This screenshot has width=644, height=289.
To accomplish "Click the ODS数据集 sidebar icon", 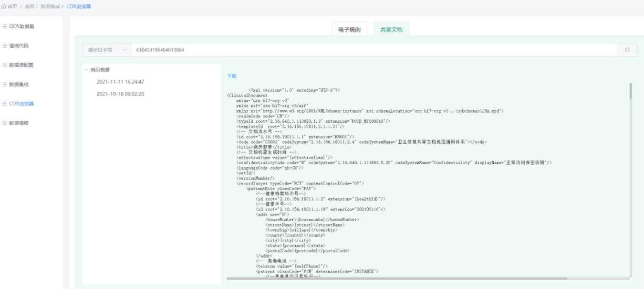I will pyautogui.click(x=4, y=27).
